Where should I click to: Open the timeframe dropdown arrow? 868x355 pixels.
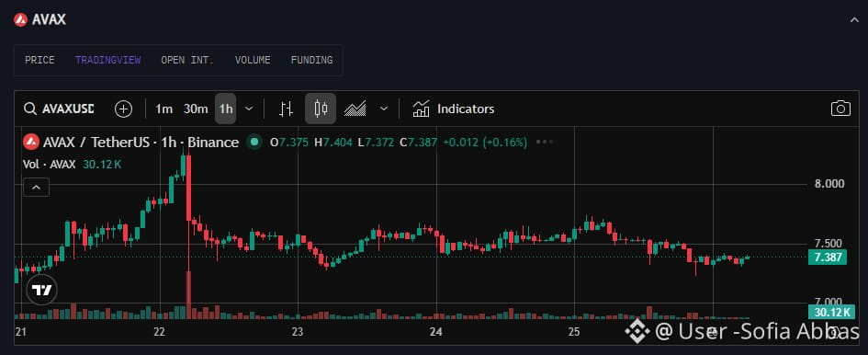click(x=249, y=109)
